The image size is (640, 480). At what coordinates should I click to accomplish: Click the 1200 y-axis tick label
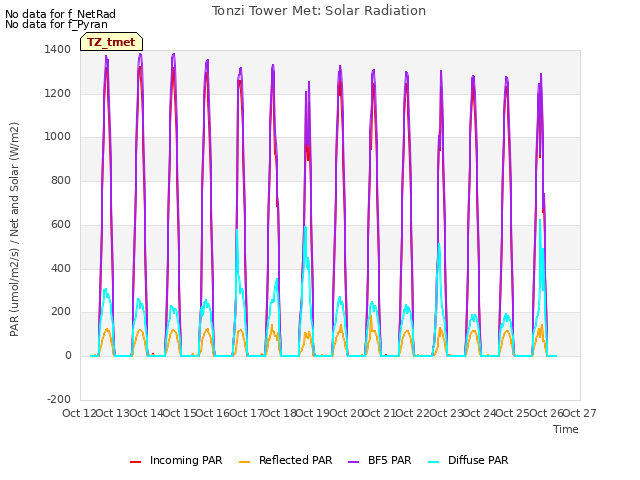(58, 93)
